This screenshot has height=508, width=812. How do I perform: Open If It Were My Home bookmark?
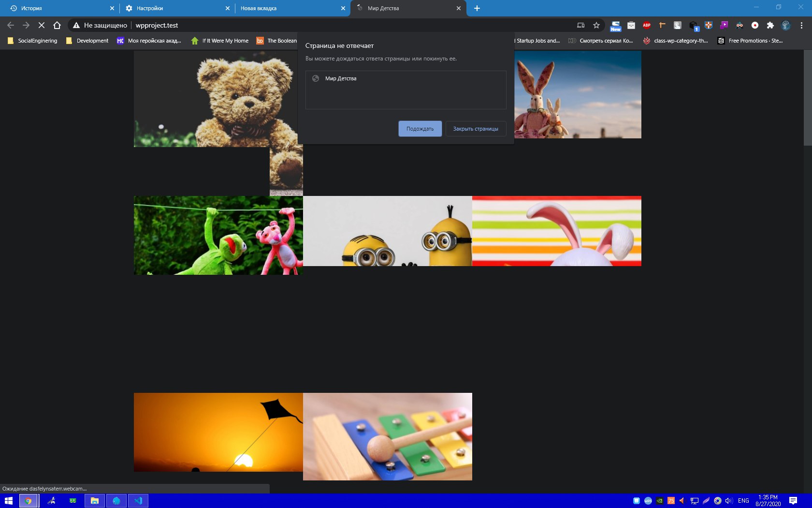[219, 41]
